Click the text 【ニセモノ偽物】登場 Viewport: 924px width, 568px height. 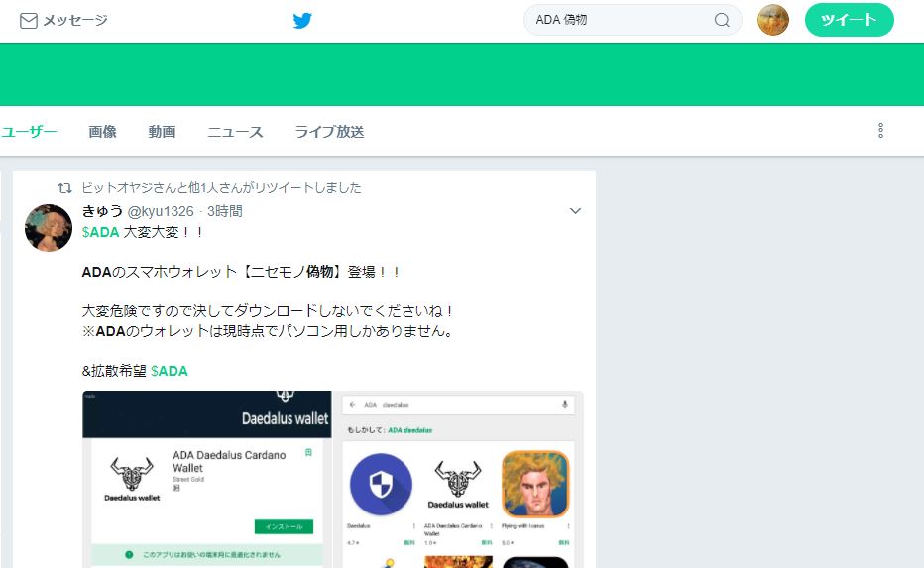click(x=306, y=272)
